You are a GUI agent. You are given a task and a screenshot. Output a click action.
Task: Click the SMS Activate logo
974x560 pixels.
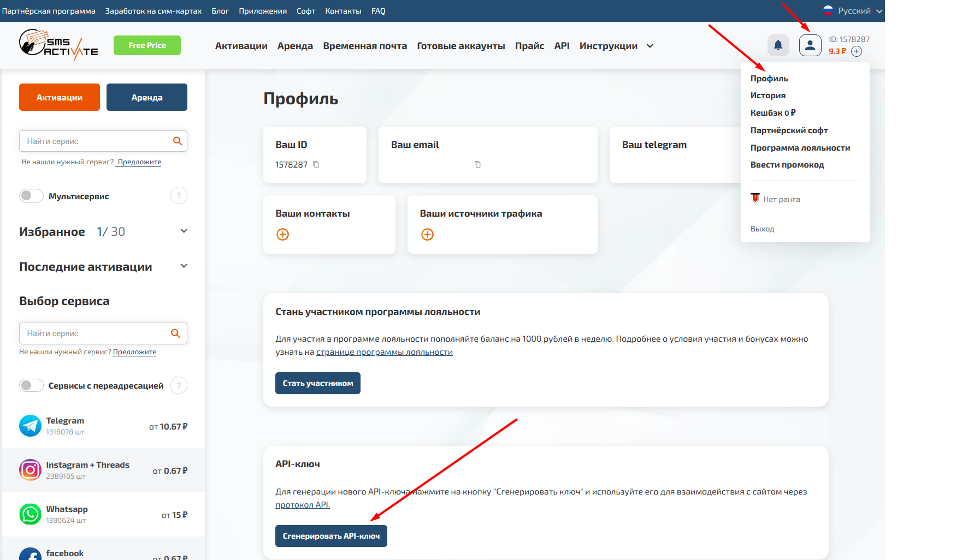pos(58,45)
